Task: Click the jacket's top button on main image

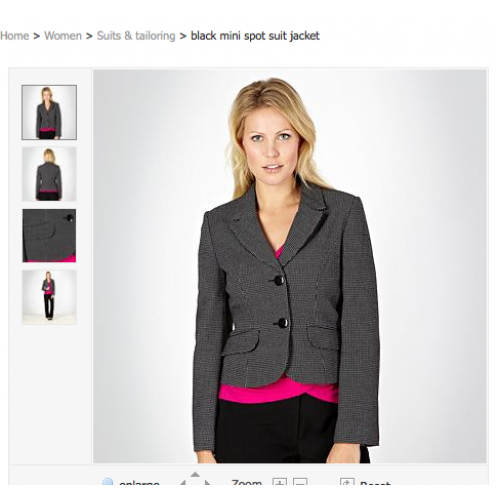Action: point(279,280)
